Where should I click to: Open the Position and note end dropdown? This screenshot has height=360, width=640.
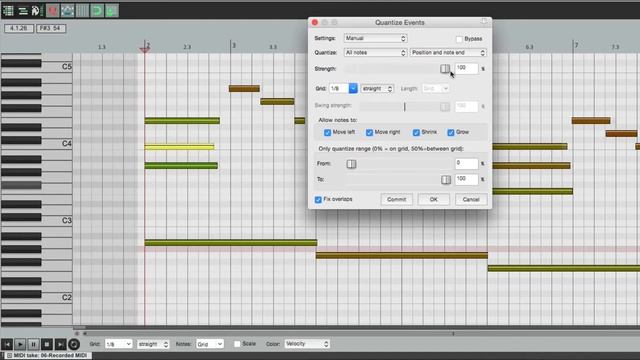click(448, 53)
